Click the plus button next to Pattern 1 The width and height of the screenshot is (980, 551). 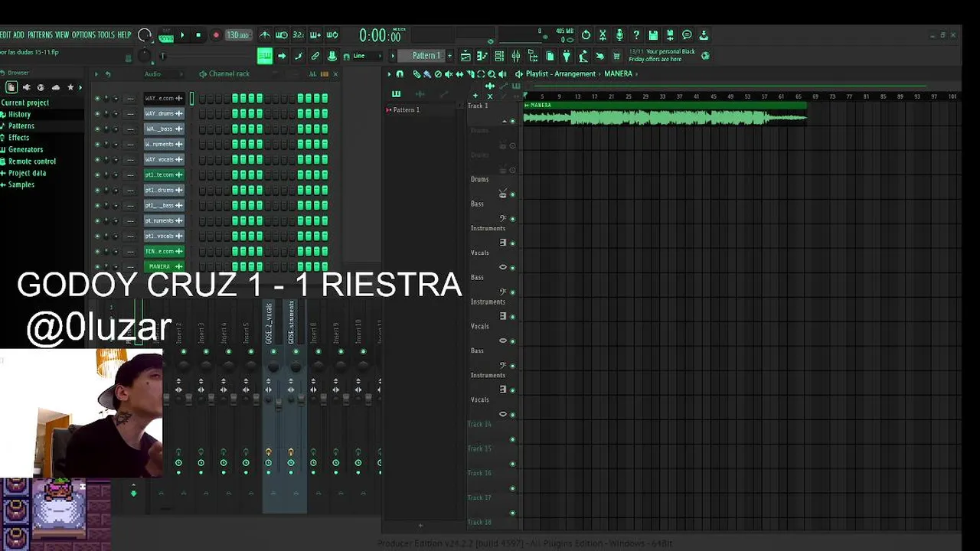coord(449,56)
